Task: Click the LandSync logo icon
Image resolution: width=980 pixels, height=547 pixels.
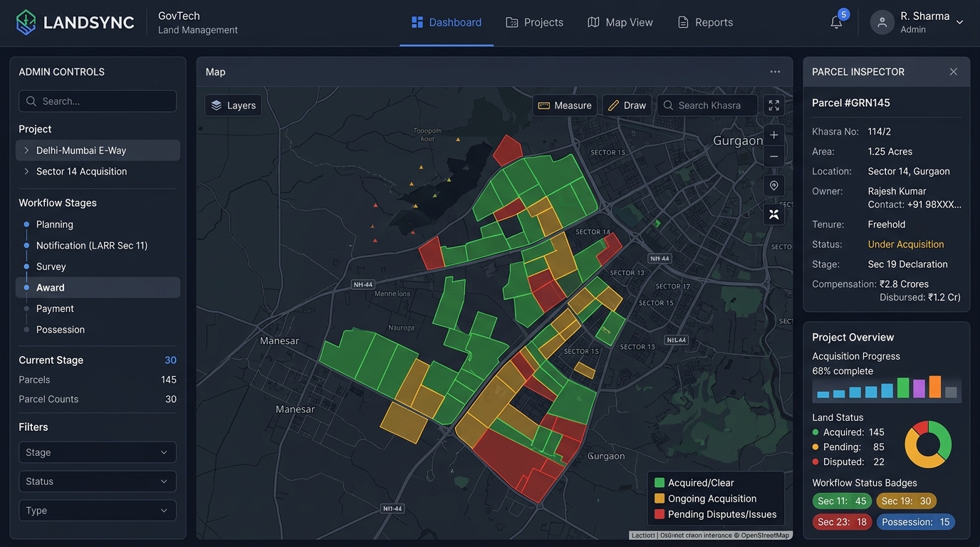Action: point(26,22)
